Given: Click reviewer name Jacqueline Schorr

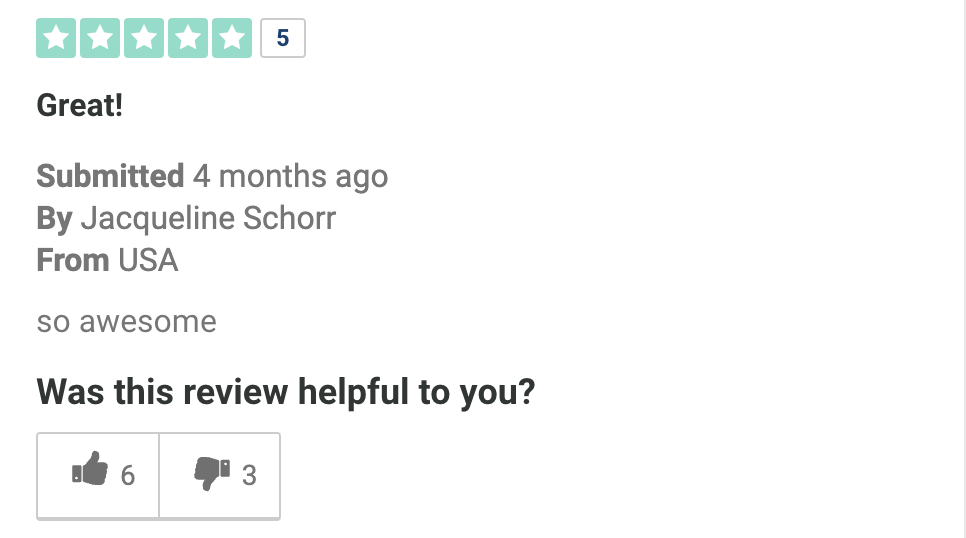Looking at the screenshot, I should click(208, 219).
